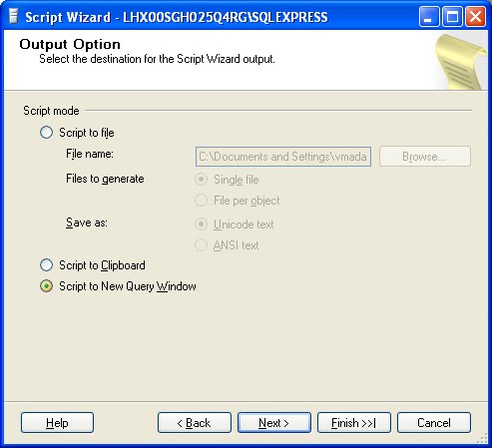Close the Script Wizard window
Viewport: 492px width, 448px height.
[x=475, y=17]
